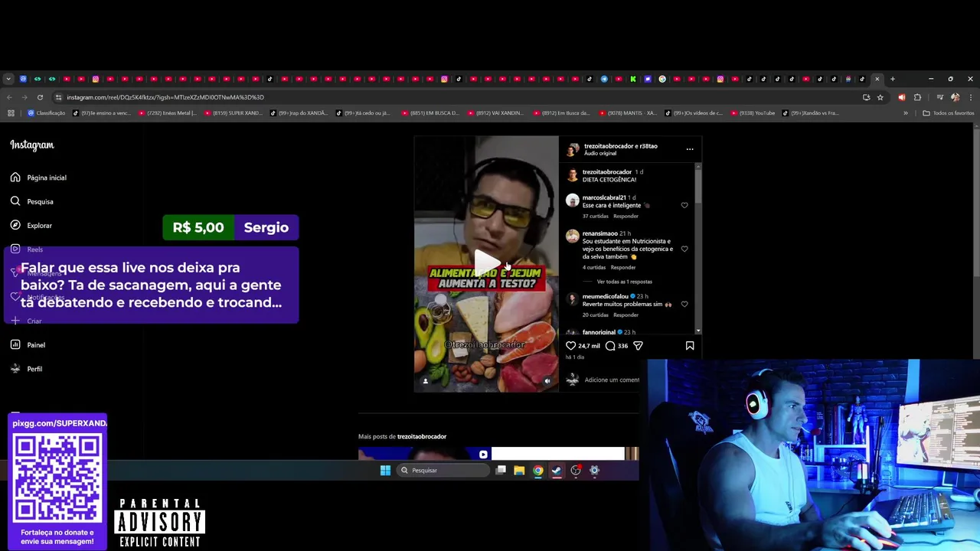
Task: Open 'EM BUSCA D...' bookmark
Action: tap(430, 113)
